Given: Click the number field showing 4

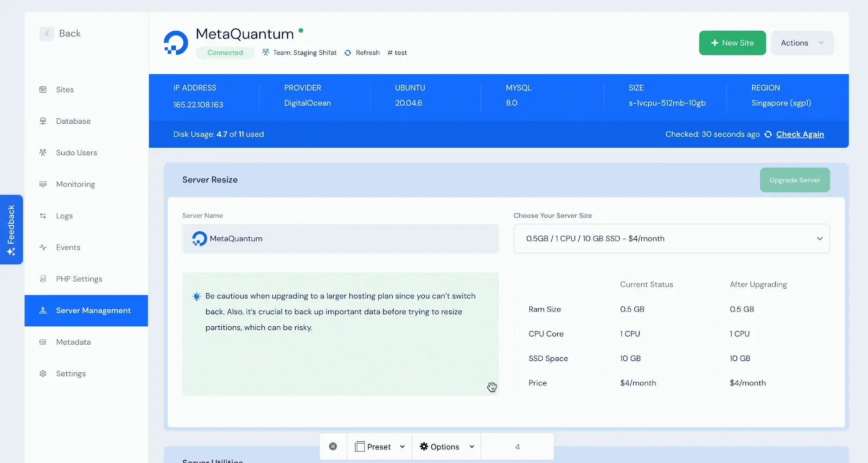Looking at the screenshot, I should point(518,447).
